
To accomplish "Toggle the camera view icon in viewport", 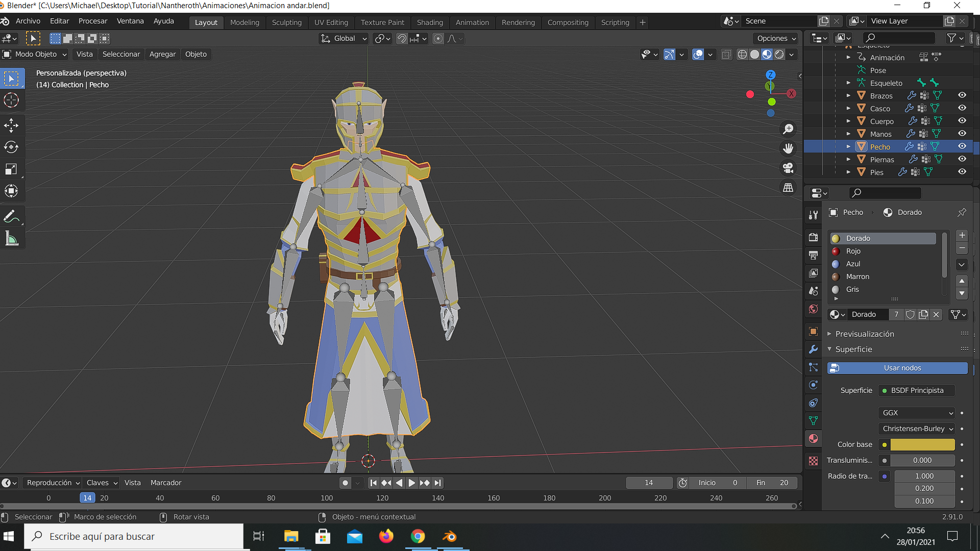I will click(x=788, y=168).
